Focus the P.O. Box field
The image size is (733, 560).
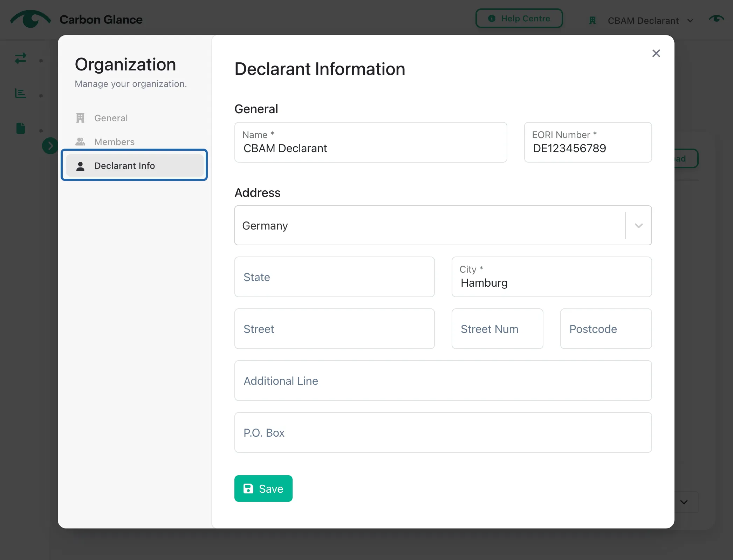click(443, 432)
